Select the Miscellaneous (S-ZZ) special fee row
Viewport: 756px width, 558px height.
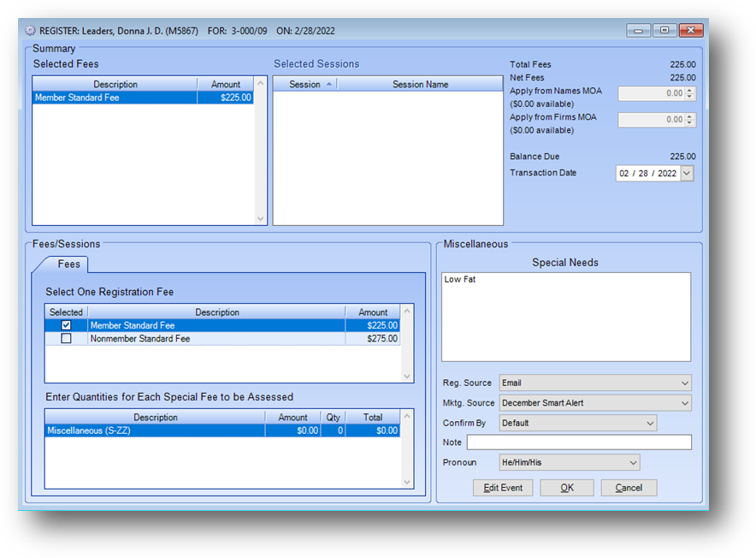click(x=154, y=431)
